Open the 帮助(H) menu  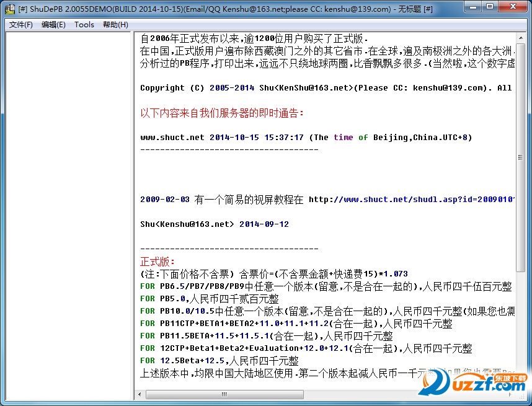(115, 25)
